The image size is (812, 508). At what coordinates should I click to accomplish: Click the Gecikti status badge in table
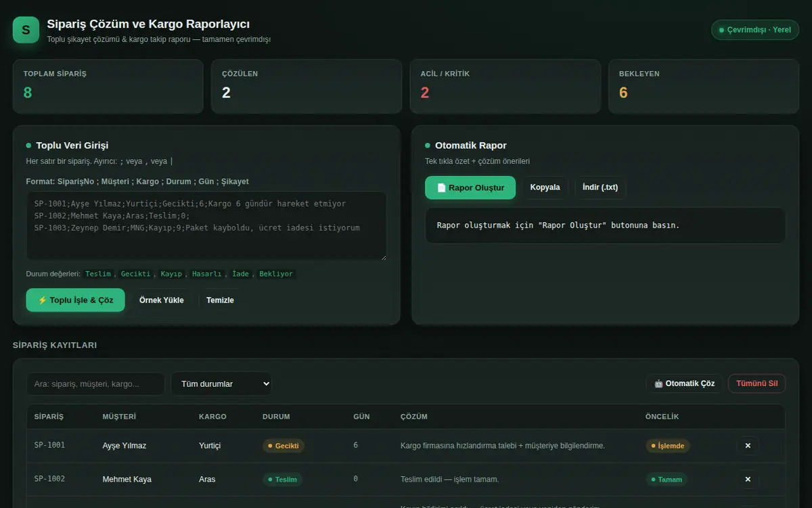pos(284,446)
